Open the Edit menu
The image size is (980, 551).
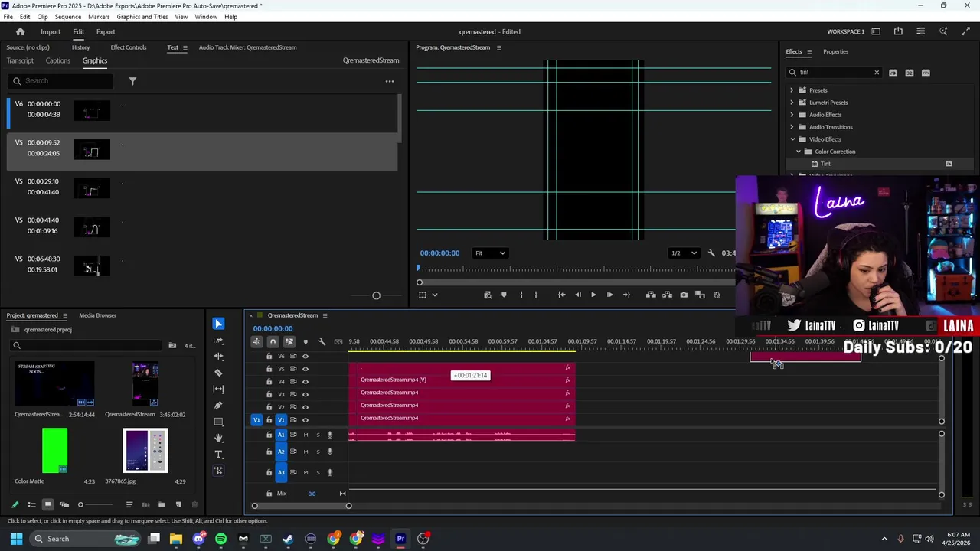coord(25,17)
